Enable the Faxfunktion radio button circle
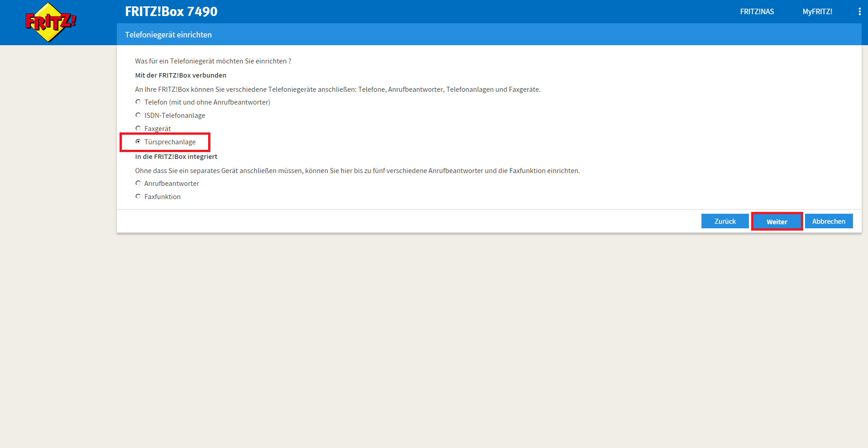 click(138, 196)
